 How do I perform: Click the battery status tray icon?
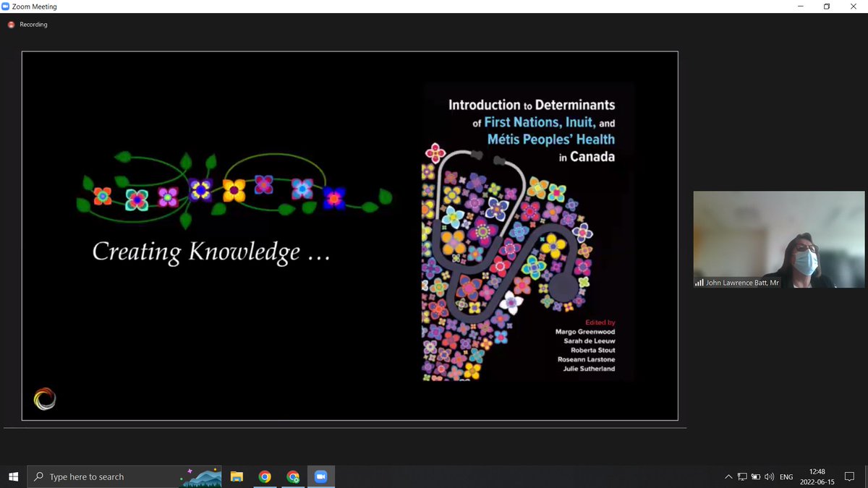[x=756, y=476]
